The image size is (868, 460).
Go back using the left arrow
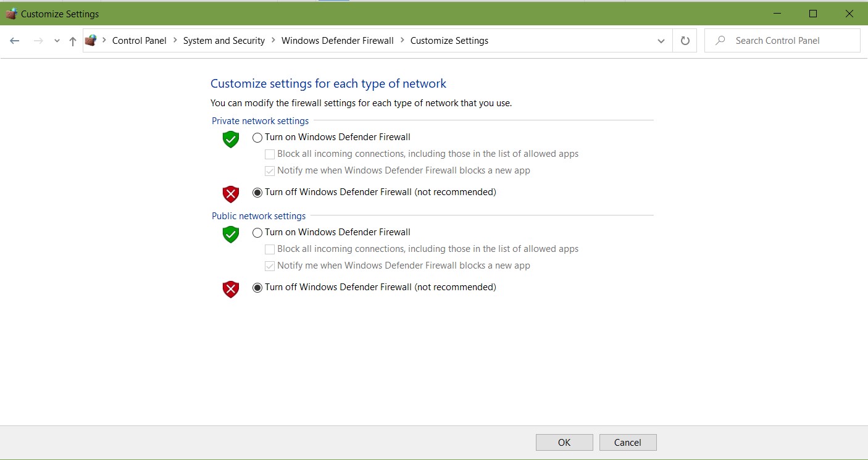click(15, 41)
